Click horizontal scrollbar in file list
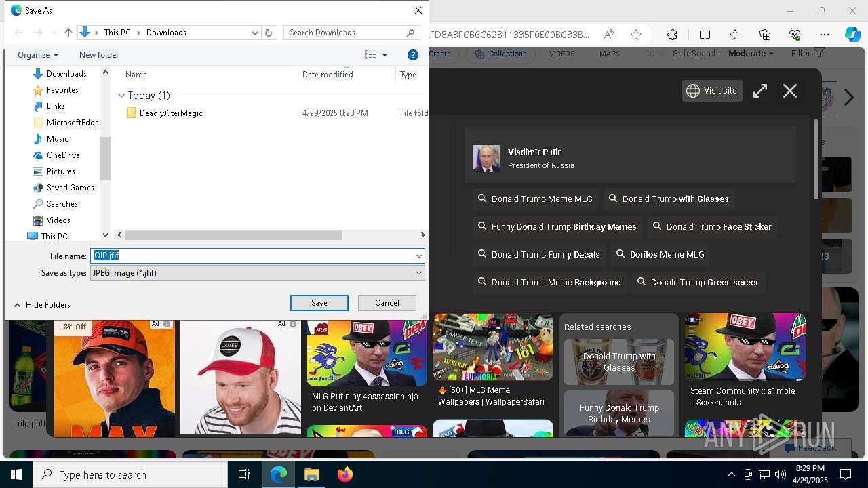The width and height of the screenshot is (868, 488). [233, 235]
